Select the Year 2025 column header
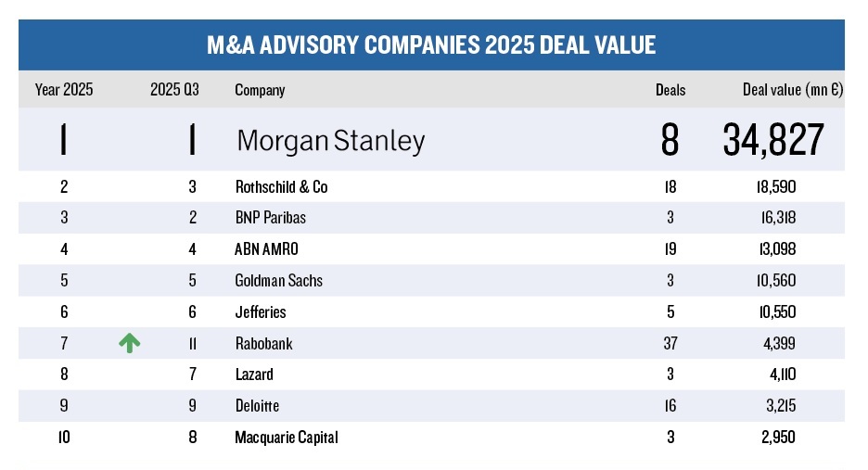868x470 pixels. [64, 90]
